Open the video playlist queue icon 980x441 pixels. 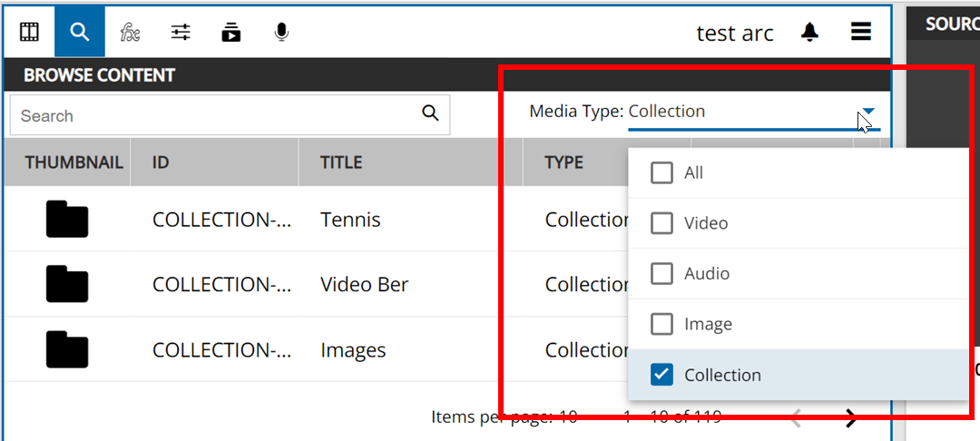pyautogui.click(x=231, y=33)
